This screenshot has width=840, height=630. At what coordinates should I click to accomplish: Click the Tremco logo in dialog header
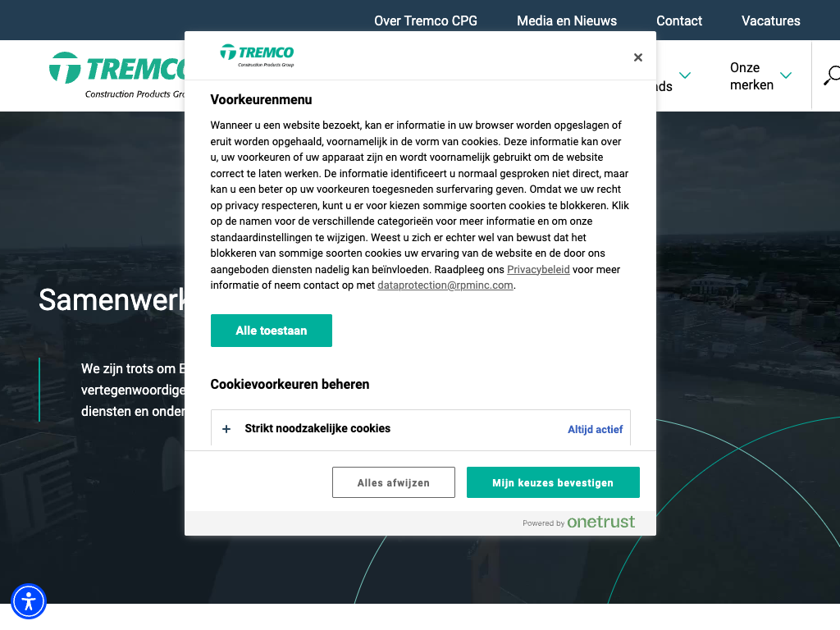click(257, 55)
